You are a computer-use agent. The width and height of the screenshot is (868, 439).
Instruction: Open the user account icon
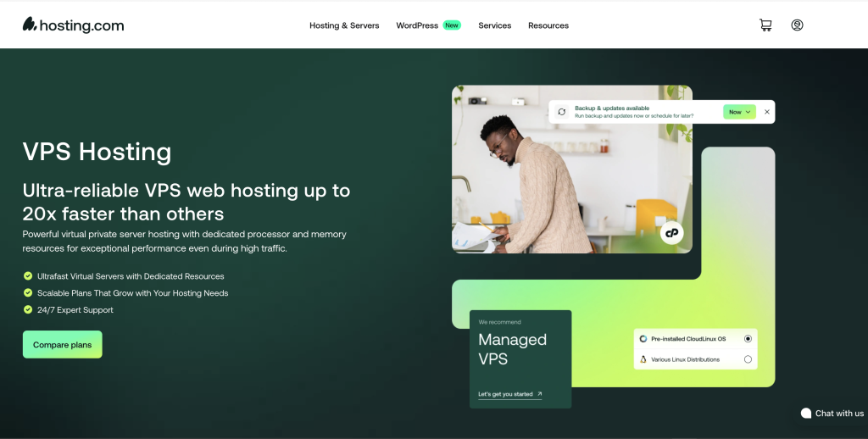797,25
